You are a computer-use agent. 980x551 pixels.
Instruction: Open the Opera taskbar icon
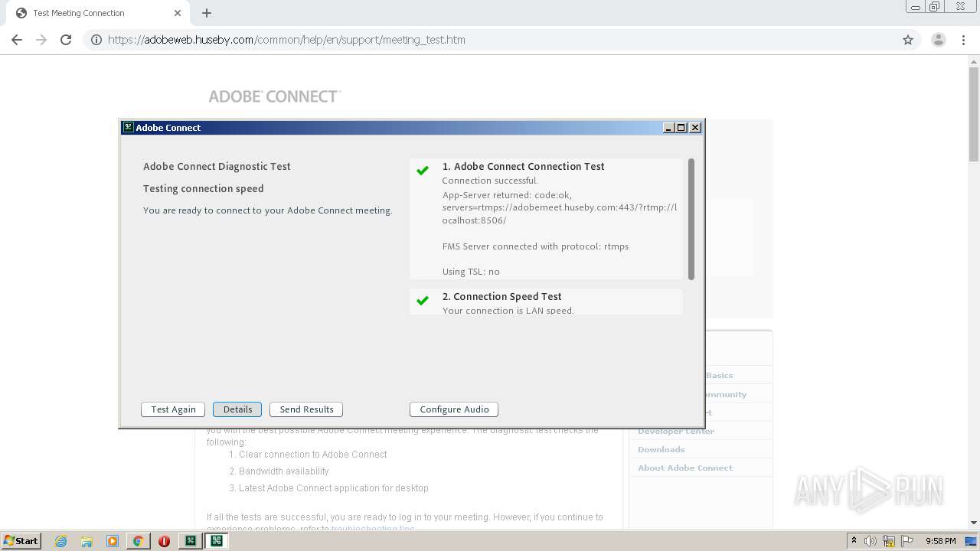tap(164, 541)
